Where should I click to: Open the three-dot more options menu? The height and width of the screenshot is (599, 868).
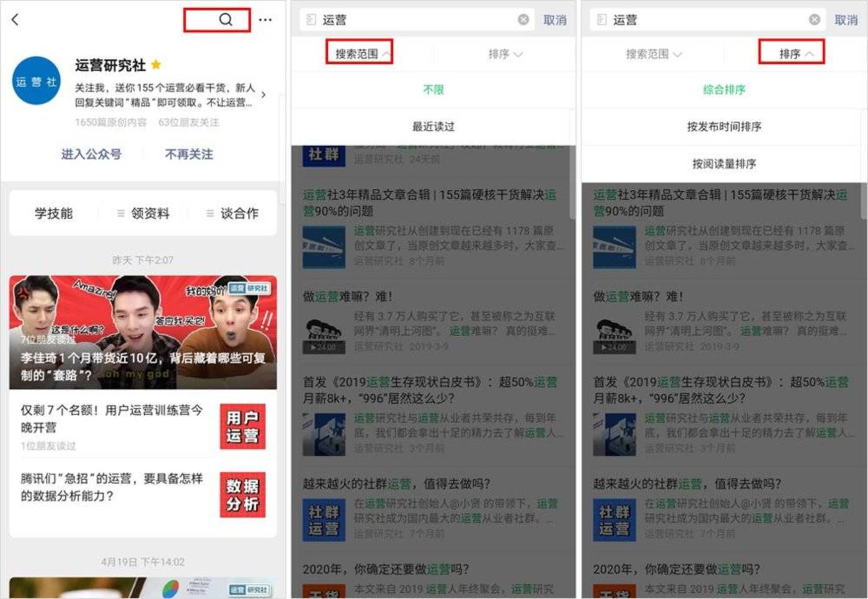tap(265, 20)
